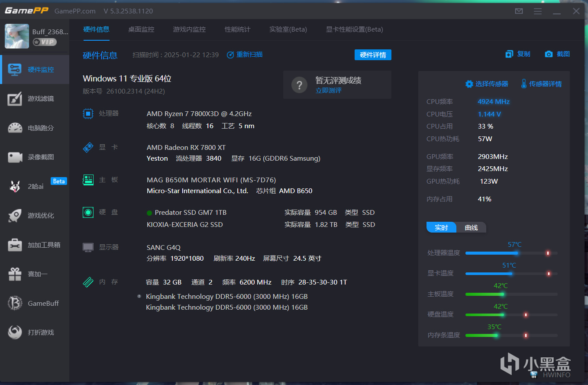Open 游戏滤镜 from the sidebar
This screenshot has height=385, width=588.
(x=35, y=99)
